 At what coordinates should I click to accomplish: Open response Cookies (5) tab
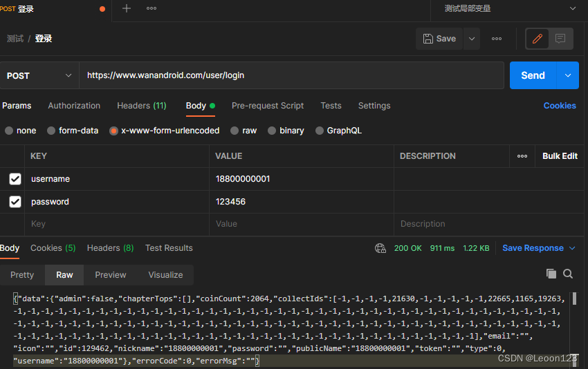pos(53,248)
